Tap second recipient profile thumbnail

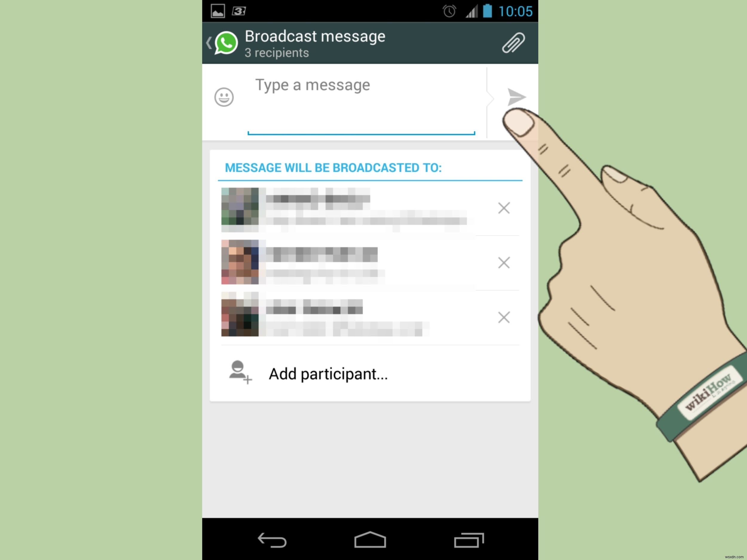(240, 262)
